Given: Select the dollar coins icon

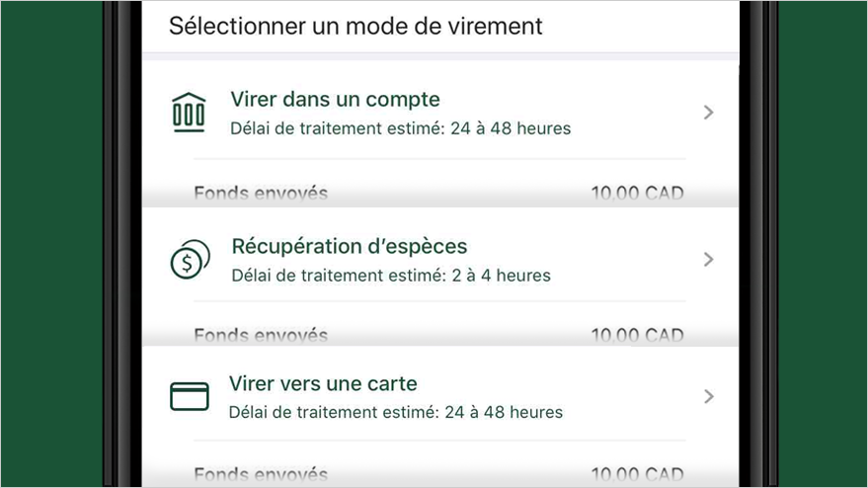Looking at the screenshot, I should 190,259.
